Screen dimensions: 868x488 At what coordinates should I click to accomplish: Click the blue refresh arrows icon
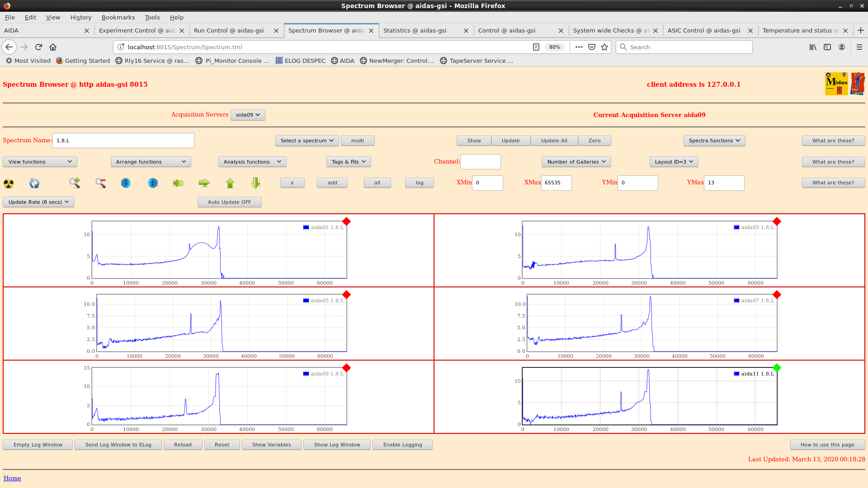pyautogui.click(x=34, y=183)
